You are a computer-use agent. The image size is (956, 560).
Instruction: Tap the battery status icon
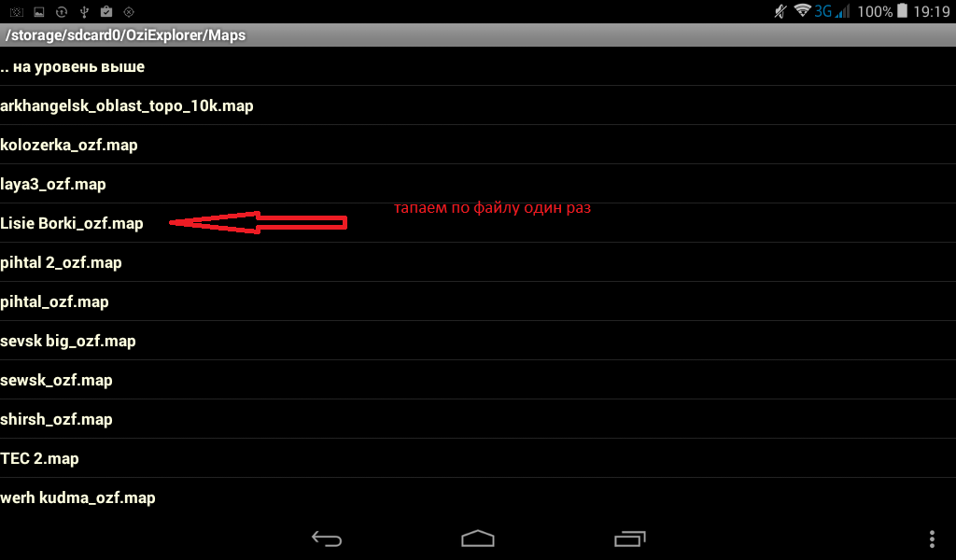(903, 11)
